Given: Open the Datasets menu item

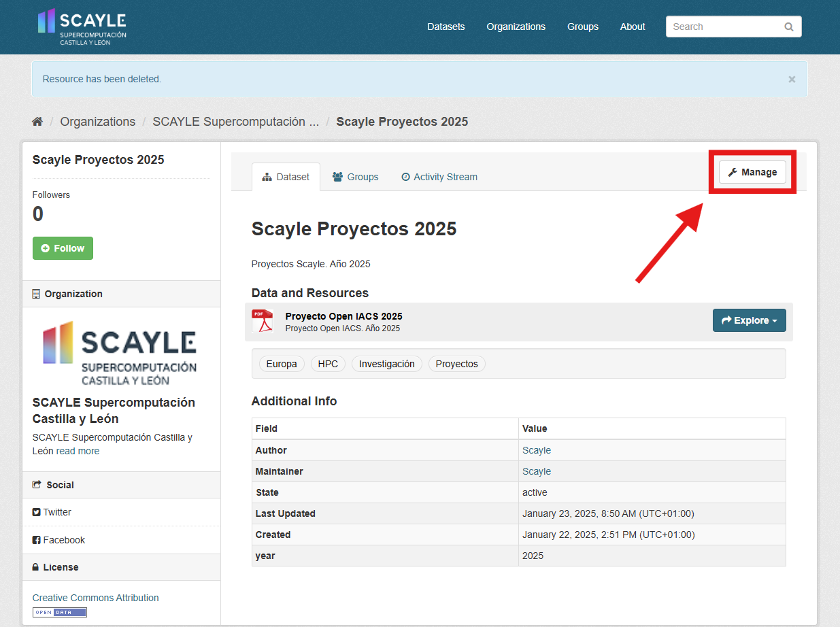Looking at the screenshot, I should click(446, 27).
